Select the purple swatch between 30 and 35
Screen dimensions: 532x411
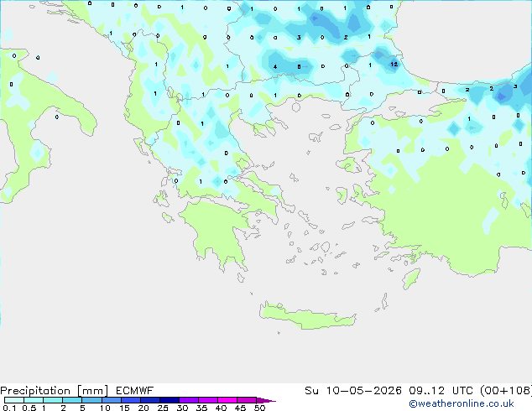click(x=188, y=400)
